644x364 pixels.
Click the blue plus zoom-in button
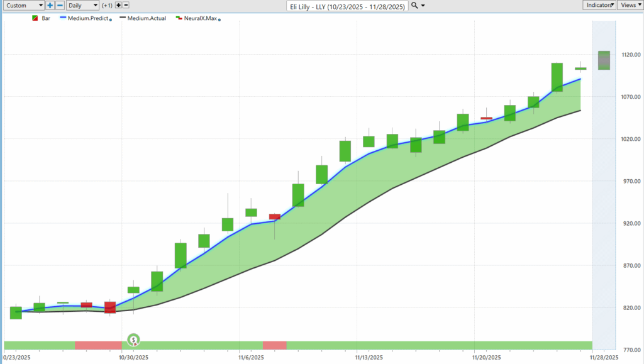tap(50, 5)
